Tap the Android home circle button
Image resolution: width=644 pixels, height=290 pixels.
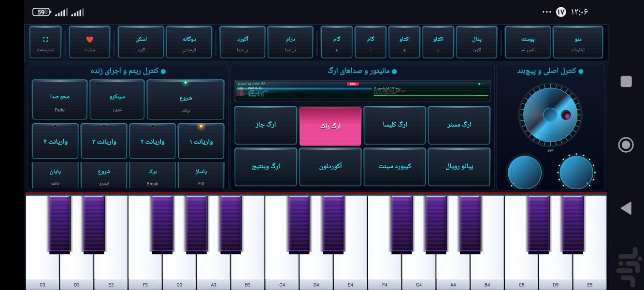pos(626,145)
